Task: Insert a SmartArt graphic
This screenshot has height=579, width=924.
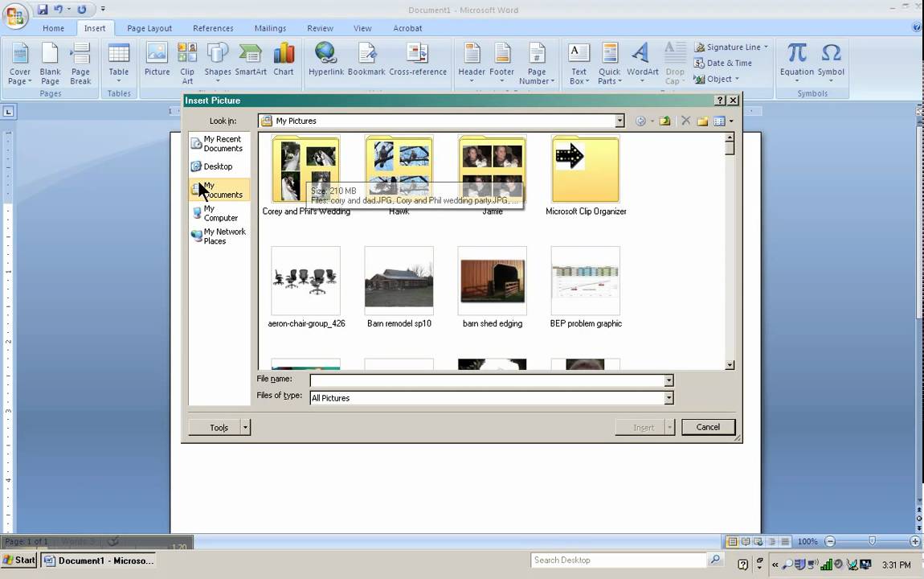Action: point(251,59)
